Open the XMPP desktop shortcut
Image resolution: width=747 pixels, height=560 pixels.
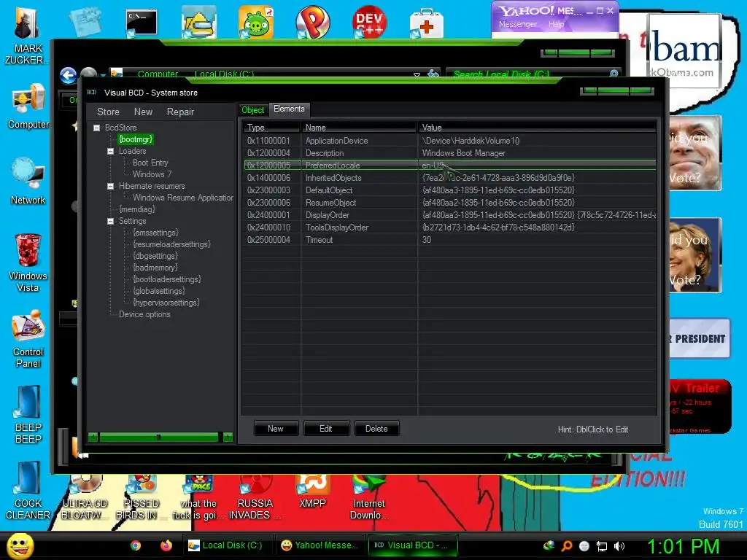(x=312, y=493)
